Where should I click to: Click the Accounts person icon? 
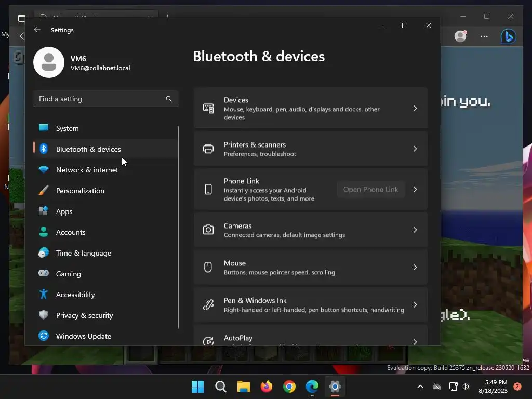pos(44,232)
